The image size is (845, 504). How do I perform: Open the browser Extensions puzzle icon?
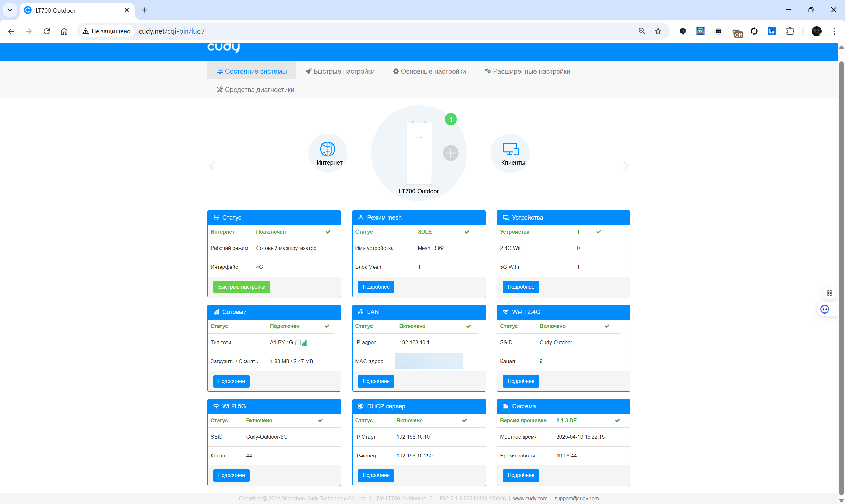tap(790, 31)
